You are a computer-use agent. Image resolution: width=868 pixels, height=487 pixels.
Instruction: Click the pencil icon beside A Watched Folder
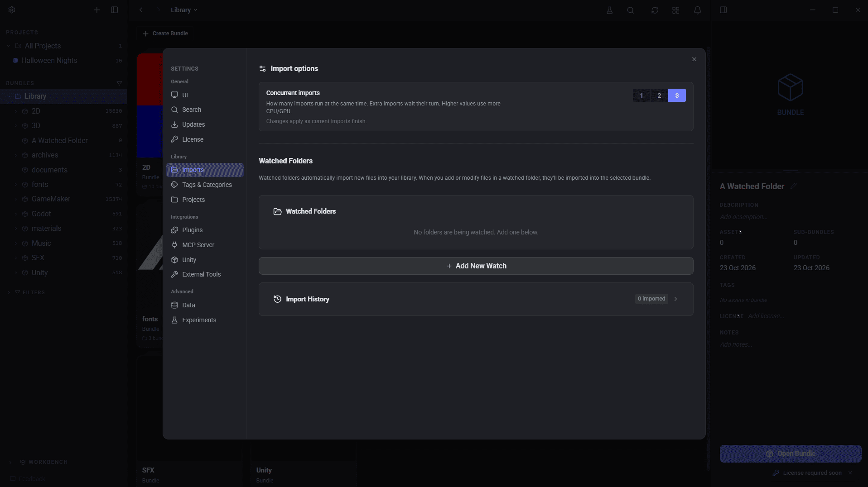click(x=793, y=186)
